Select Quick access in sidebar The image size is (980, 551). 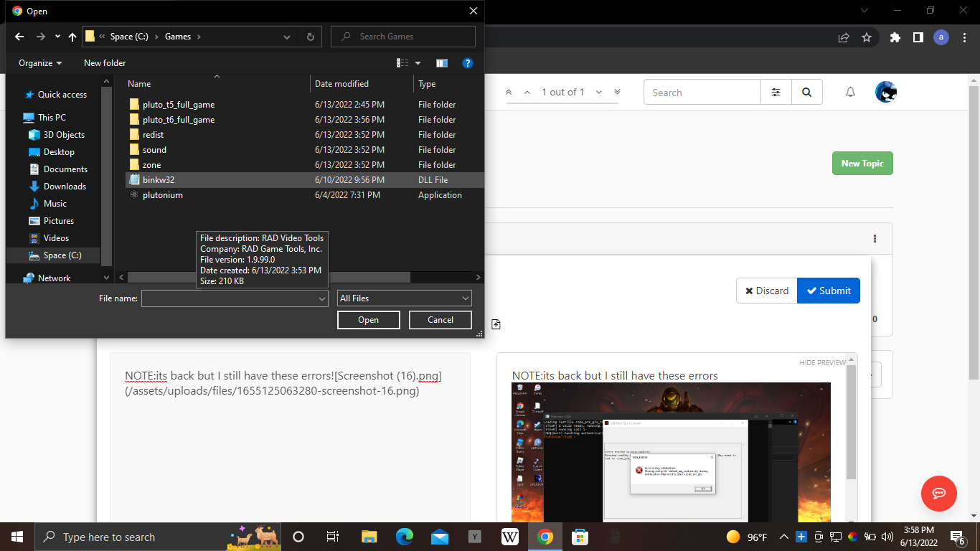[62, 95]
